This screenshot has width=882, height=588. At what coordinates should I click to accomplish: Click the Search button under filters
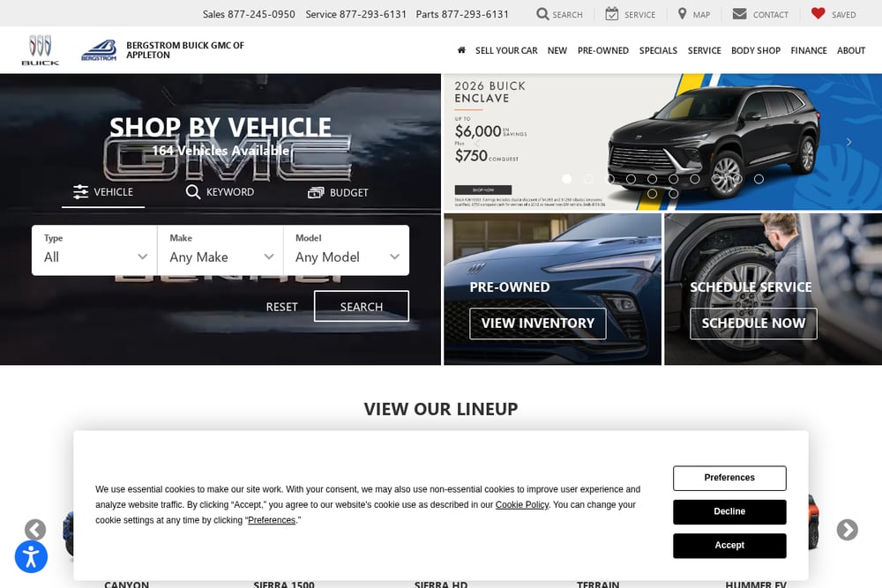click(361, 307)
